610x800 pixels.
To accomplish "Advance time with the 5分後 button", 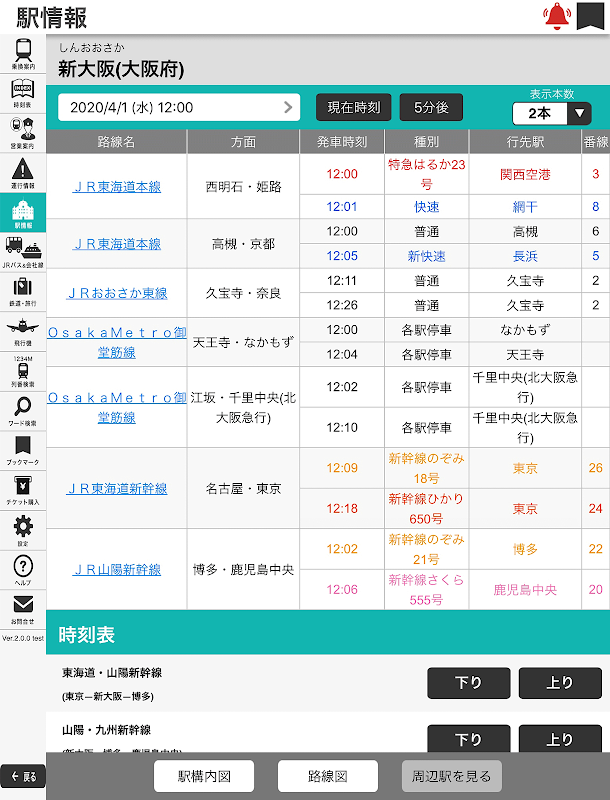I will (x=431, y=107).
